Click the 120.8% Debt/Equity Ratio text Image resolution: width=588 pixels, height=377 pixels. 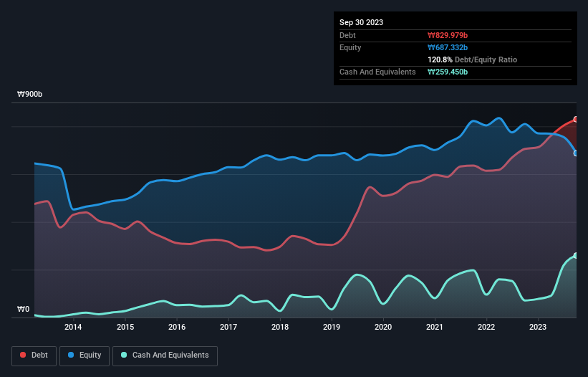[x=472, y=59]
